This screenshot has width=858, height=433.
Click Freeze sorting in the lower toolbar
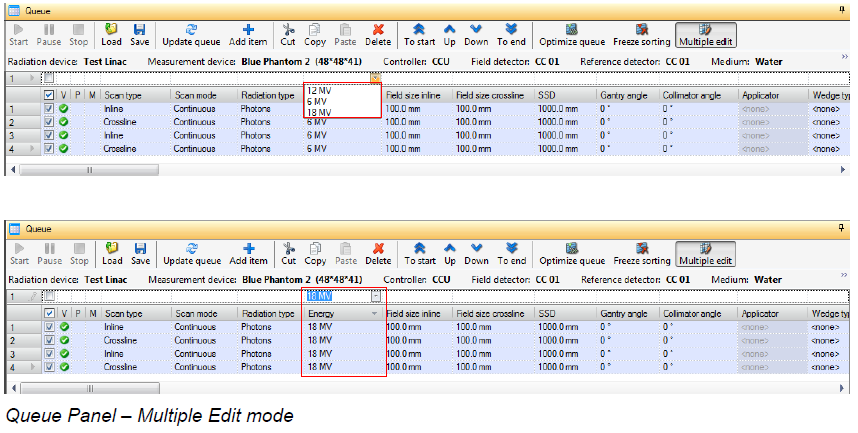[641, 254]
